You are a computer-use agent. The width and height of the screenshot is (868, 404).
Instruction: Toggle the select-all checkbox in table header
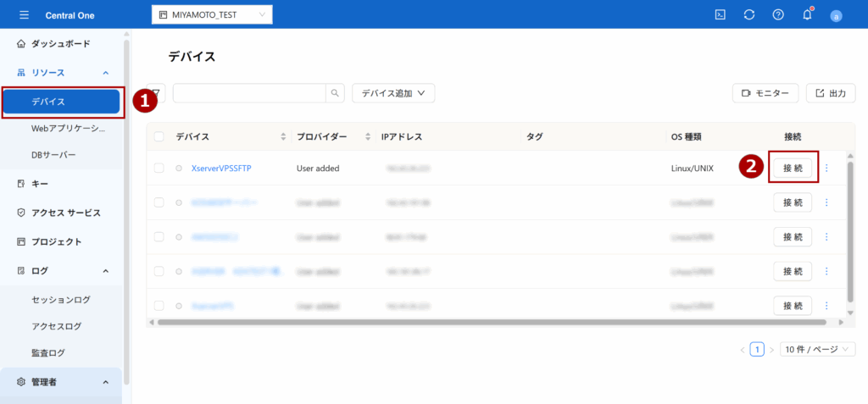(x=159, y=136)
